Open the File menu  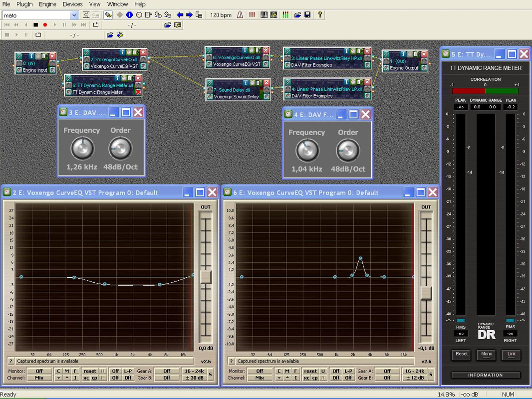click(x=6, y=4)
